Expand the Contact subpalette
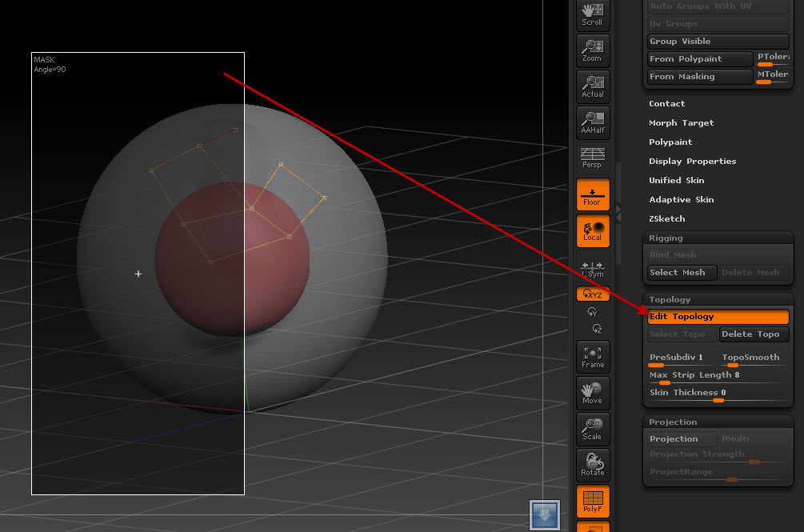Screen dimensions: 804x532 pyautogui.click(x=666, y=103)
